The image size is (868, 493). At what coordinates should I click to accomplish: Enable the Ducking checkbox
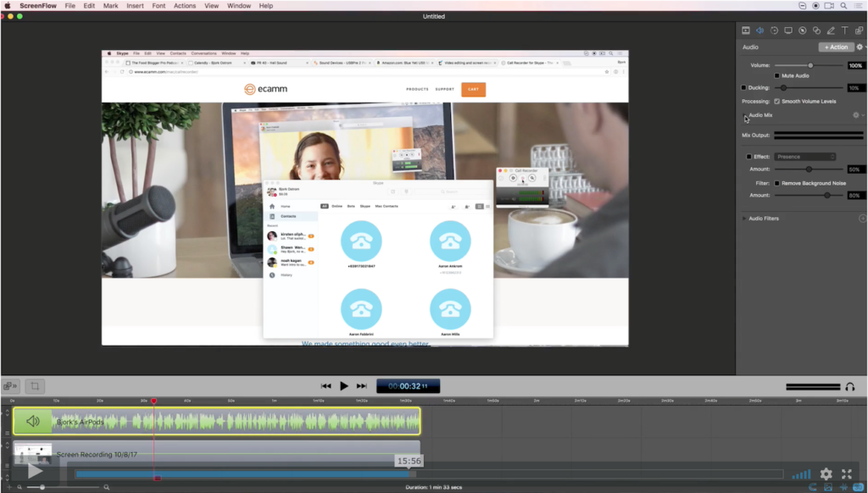743,87
